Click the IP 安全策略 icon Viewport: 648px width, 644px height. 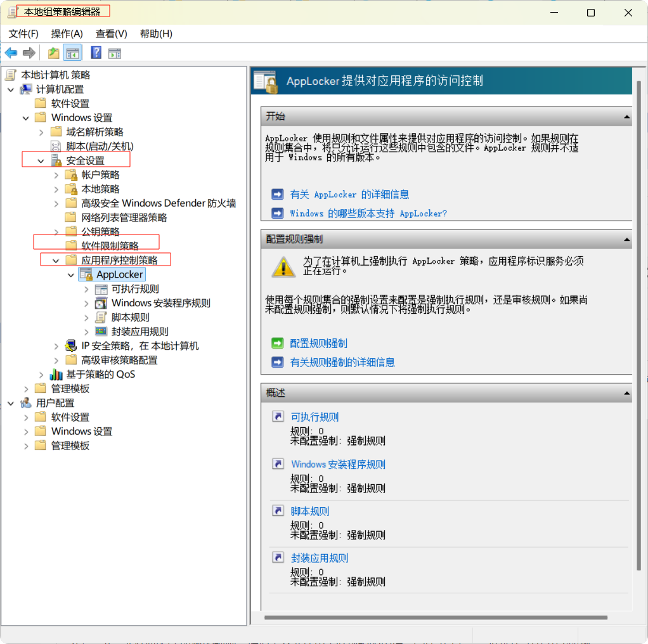pos(71,345)
